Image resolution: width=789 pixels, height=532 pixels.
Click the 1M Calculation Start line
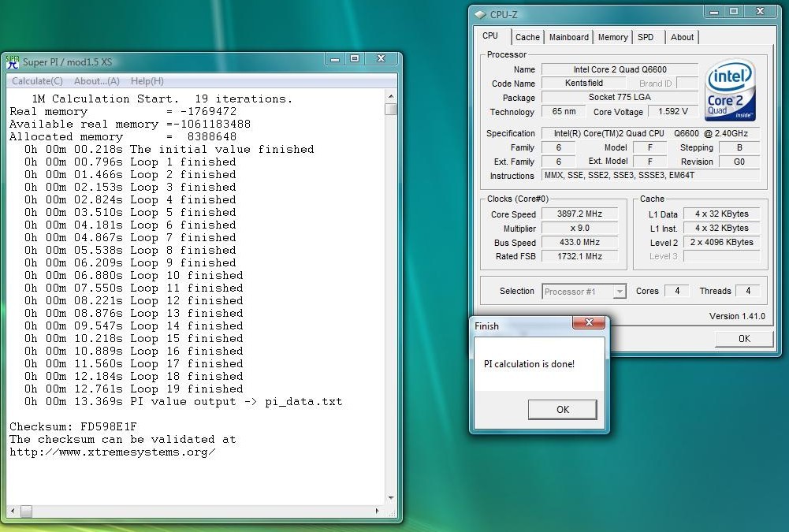point(162,99)
